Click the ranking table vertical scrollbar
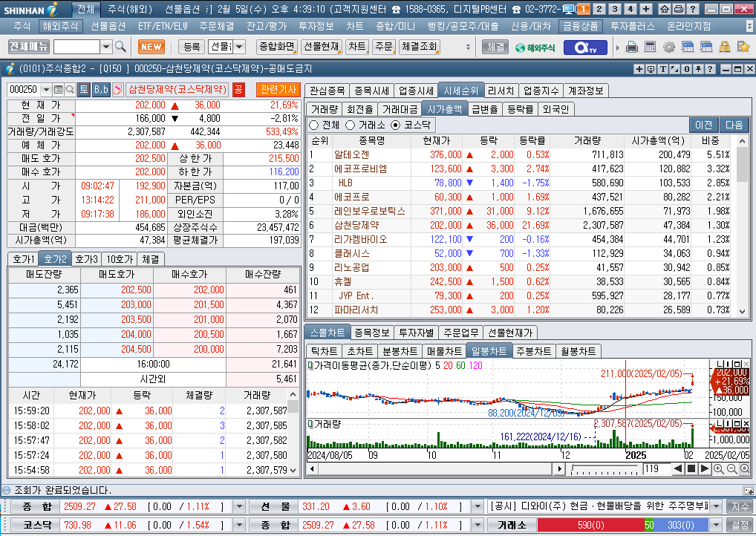Screen dimensions: 756x536 743,226
